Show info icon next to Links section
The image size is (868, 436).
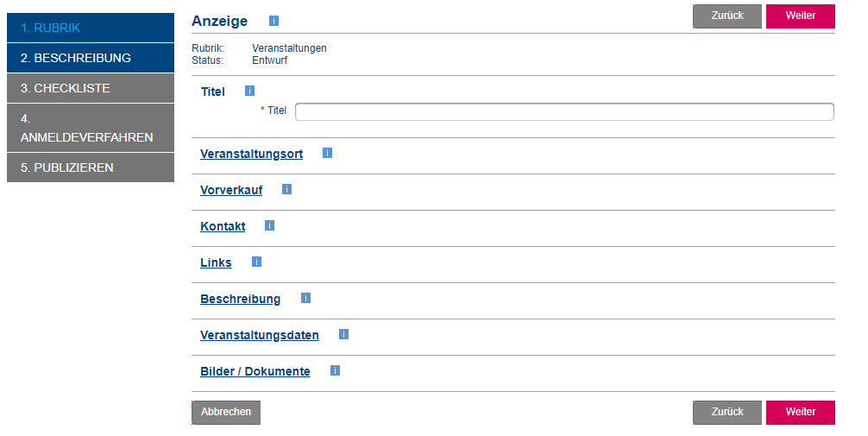256,262
